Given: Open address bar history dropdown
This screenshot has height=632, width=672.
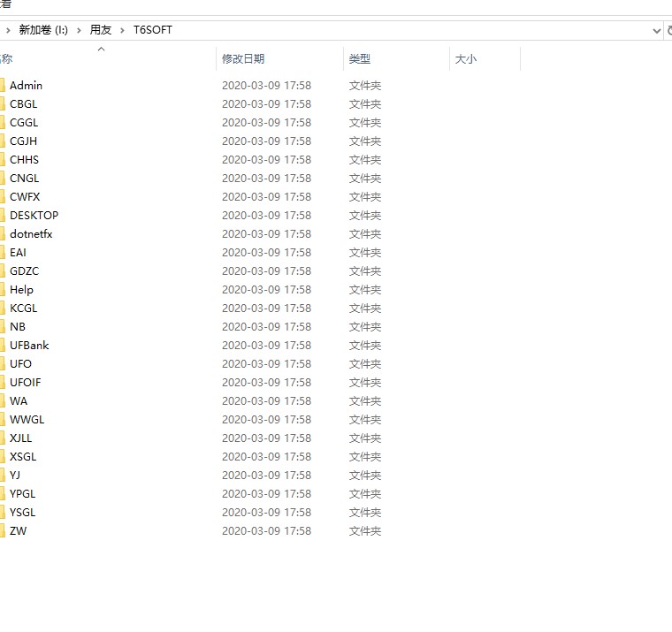Looking at the screenshot, I should [656, 31].
